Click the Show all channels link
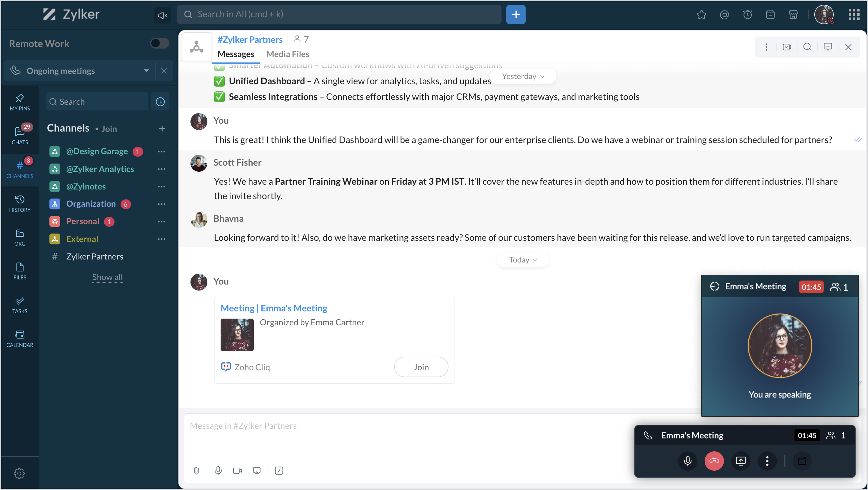The height and width of the screenshot is (490, 868). point(108,277)
